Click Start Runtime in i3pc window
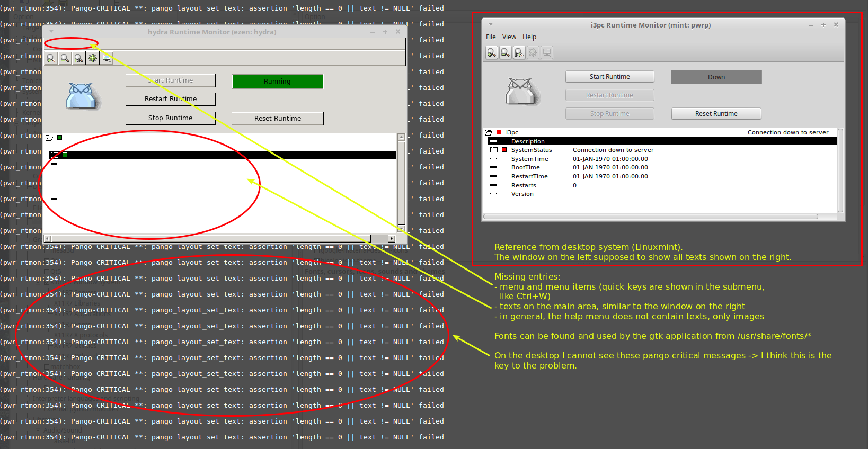 pyautogui.click(x=610, y=77)
